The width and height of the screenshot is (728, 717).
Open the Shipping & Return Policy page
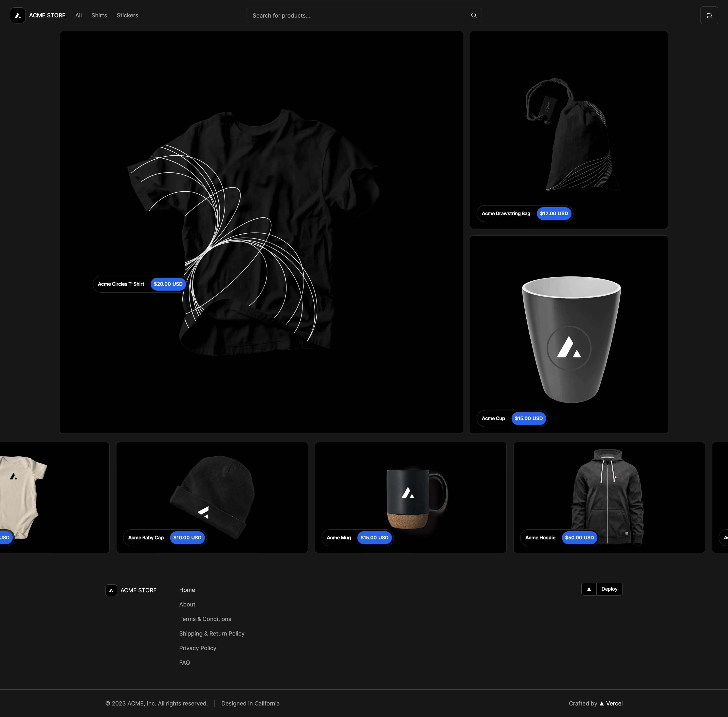tap(212, 633)
